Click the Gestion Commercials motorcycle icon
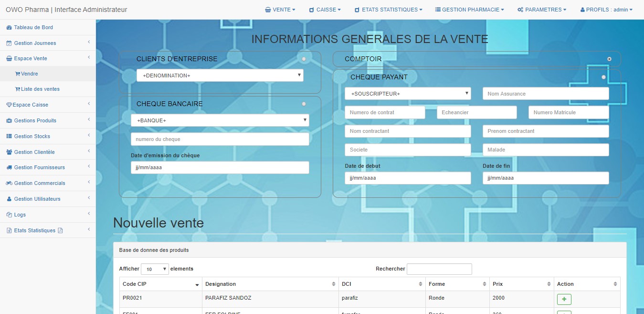The width and height of the screenshot is (644, 314). click(x=9, y=184)
